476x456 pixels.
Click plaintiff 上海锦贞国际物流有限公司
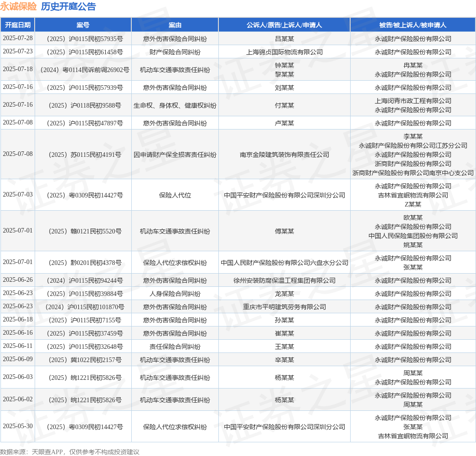(285, 52)
